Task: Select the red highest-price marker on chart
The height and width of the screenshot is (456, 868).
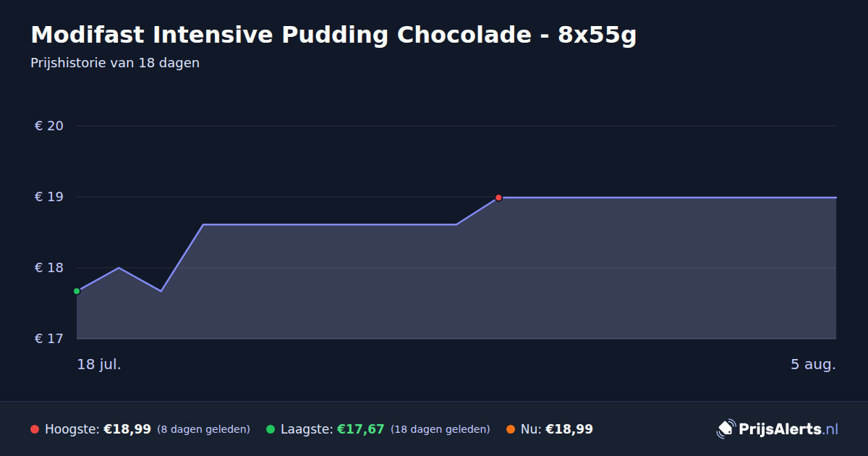Action: pyautogui.click(x=498, y=198)
